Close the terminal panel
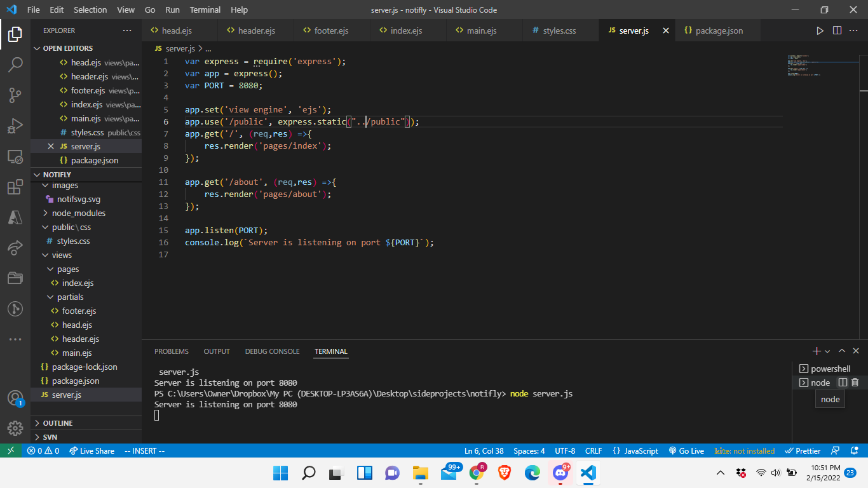Viewport: 868px width, 488px height. [x=856, y=351]
